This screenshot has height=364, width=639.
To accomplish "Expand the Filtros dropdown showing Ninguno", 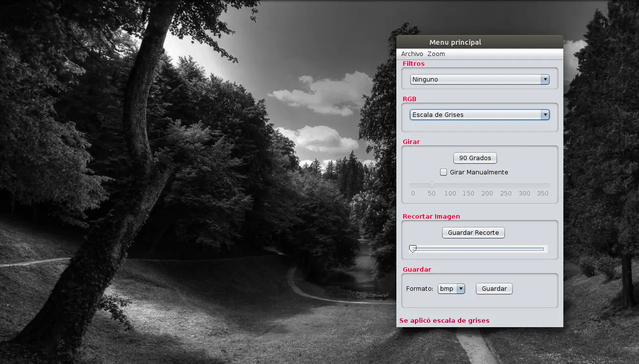I will tap(479, 80).
